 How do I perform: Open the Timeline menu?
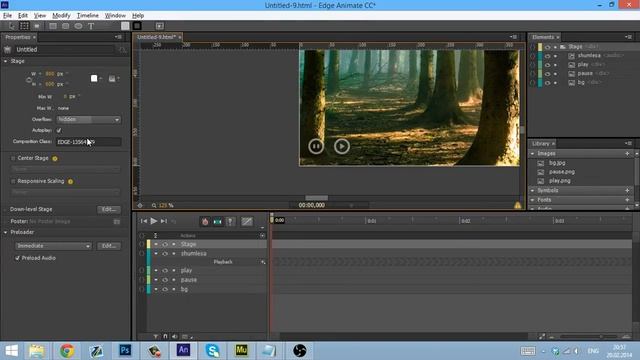(x=88, y=16)
